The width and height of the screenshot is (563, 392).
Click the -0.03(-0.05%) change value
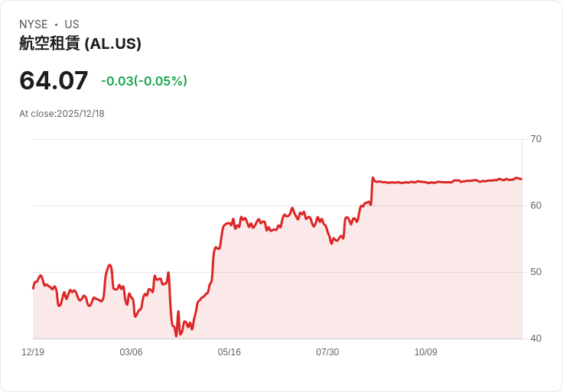[x=144, y=81]
